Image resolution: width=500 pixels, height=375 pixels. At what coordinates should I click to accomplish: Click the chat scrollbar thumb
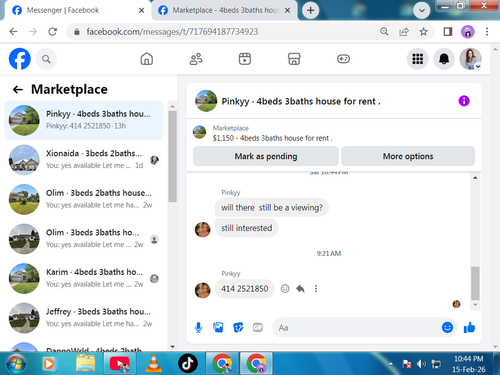tap(475, 283)
